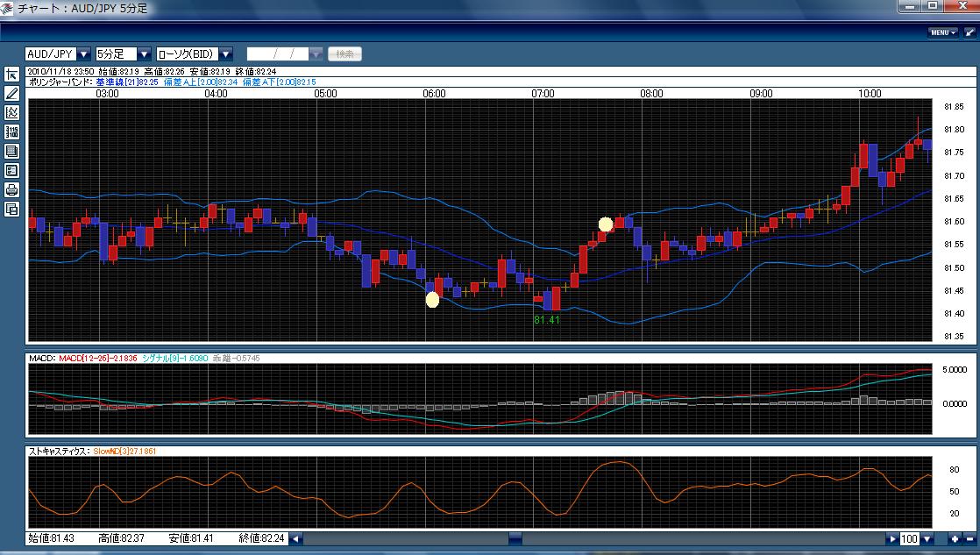Click the printer icon
Screen dimensions: 980x555
coord(12,190)
